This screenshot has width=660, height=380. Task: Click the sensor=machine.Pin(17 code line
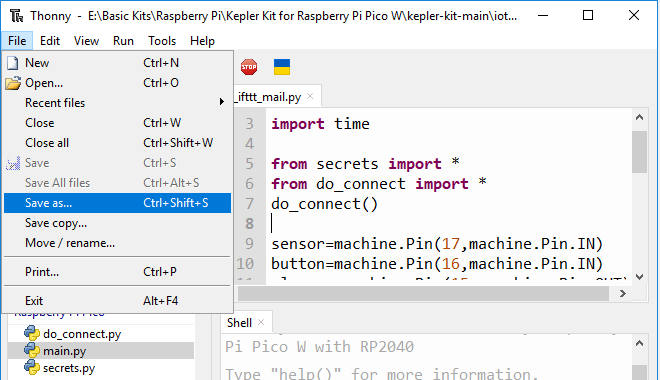437,244
